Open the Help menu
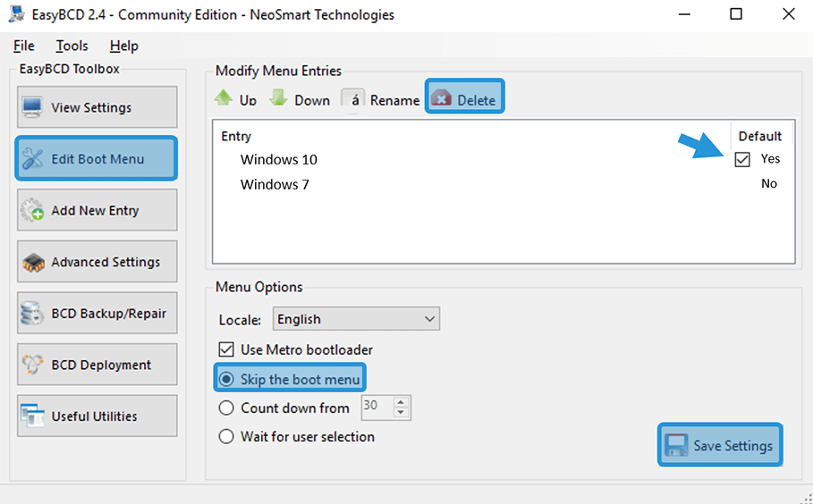 point(124,46)
